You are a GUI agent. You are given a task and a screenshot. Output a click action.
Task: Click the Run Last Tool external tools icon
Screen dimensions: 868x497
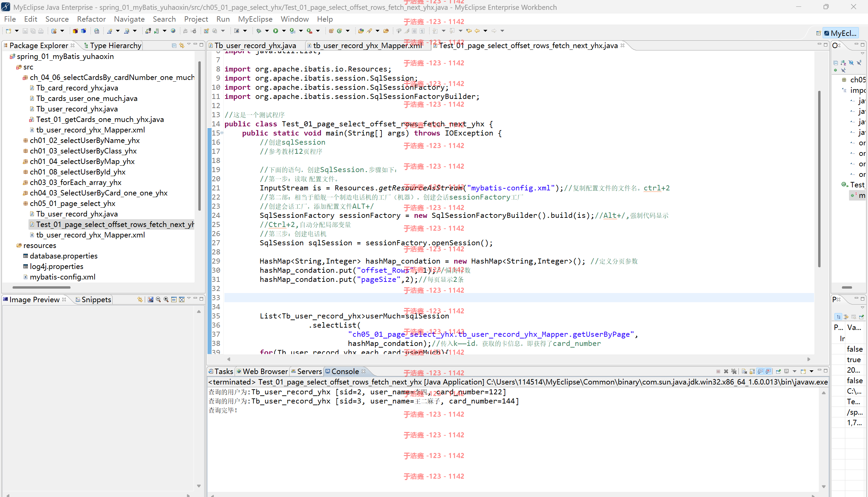click(309, 31)
